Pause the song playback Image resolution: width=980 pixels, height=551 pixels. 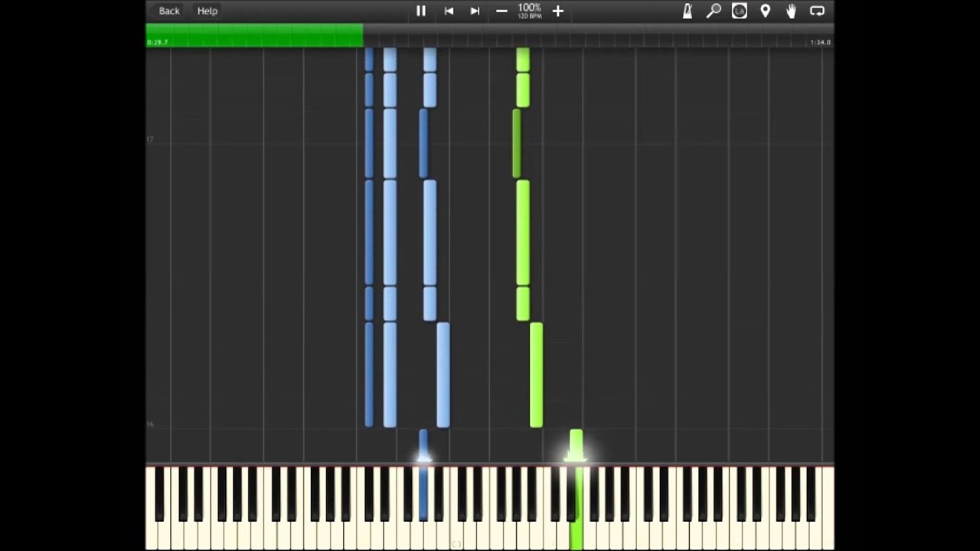pyautogui.click(x=420, y=11)
